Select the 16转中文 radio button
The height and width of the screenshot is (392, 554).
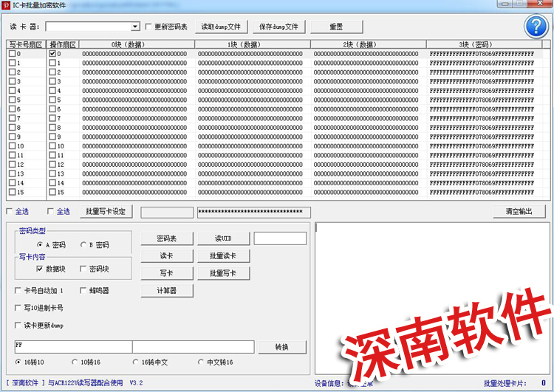[x=136, y=362]
